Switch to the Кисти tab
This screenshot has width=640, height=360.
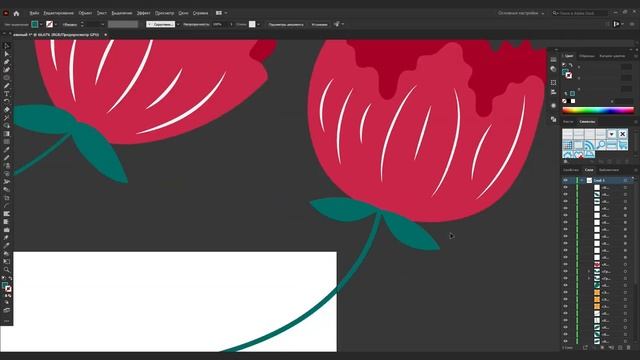(568, 122)
